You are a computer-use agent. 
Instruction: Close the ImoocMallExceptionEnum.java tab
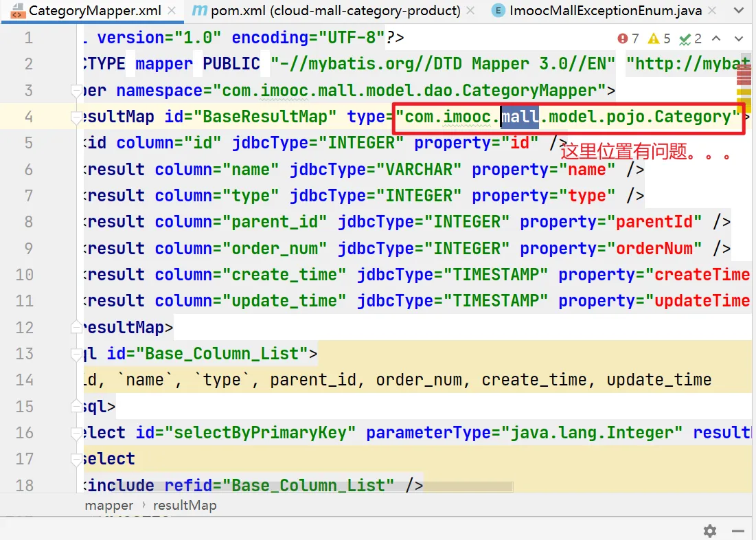(712, 10)
